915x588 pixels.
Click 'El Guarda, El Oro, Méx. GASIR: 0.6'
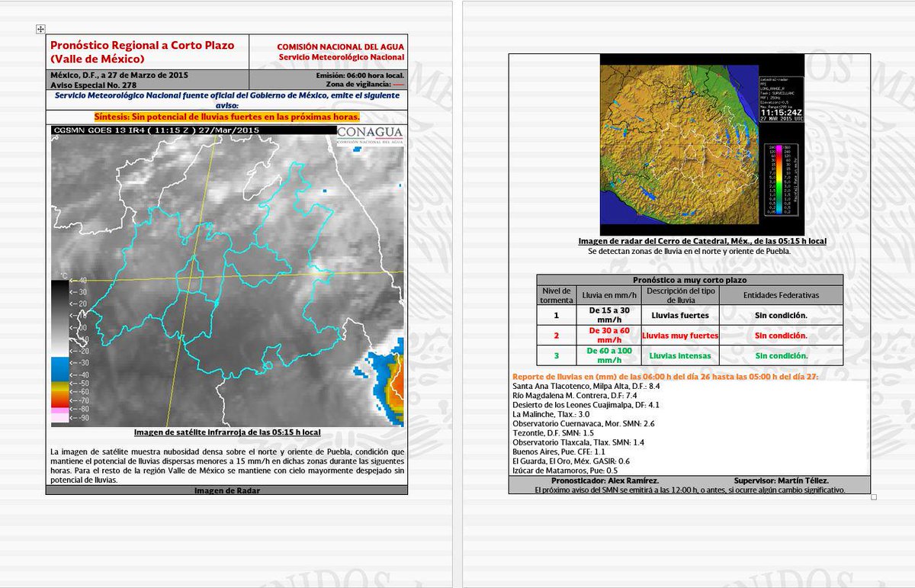[571, 461]
